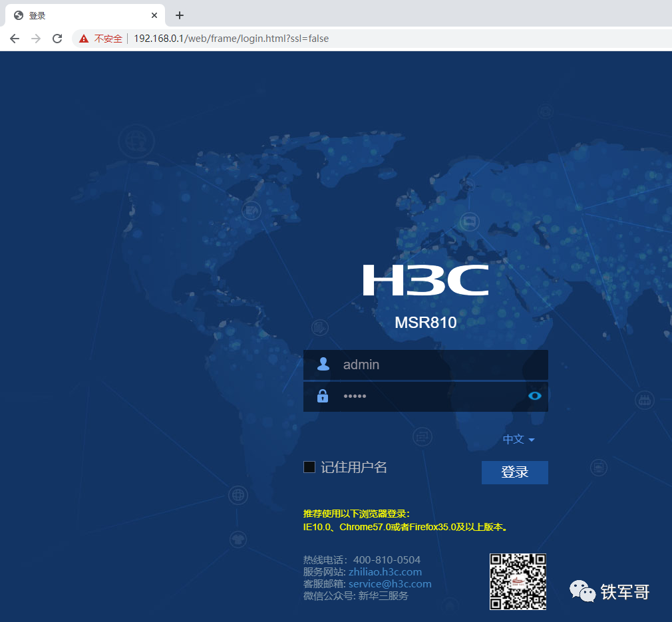Click the admin username input field
This screenshot has width=672, height=622.
pyautogui.click(x=439, y=365)
